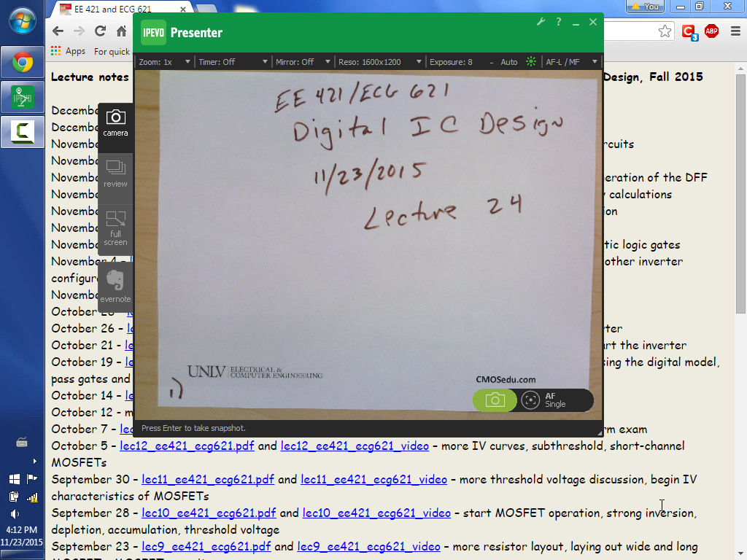747x560 pixels.
Task: Click the You profile button in Chrome
Action: tap(645, 7)
